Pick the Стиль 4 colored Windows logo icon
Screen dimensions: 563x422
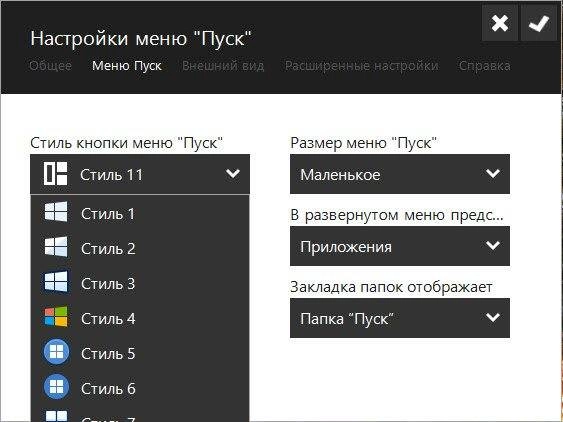coord(56,316)
